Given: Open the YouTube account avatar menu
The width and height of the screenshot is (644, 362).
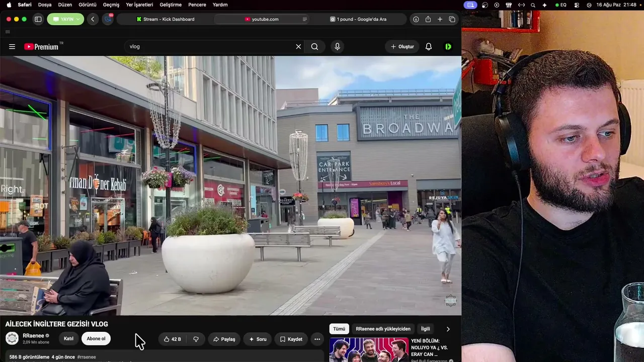Looking at the screenshot, I should point(448,46).
